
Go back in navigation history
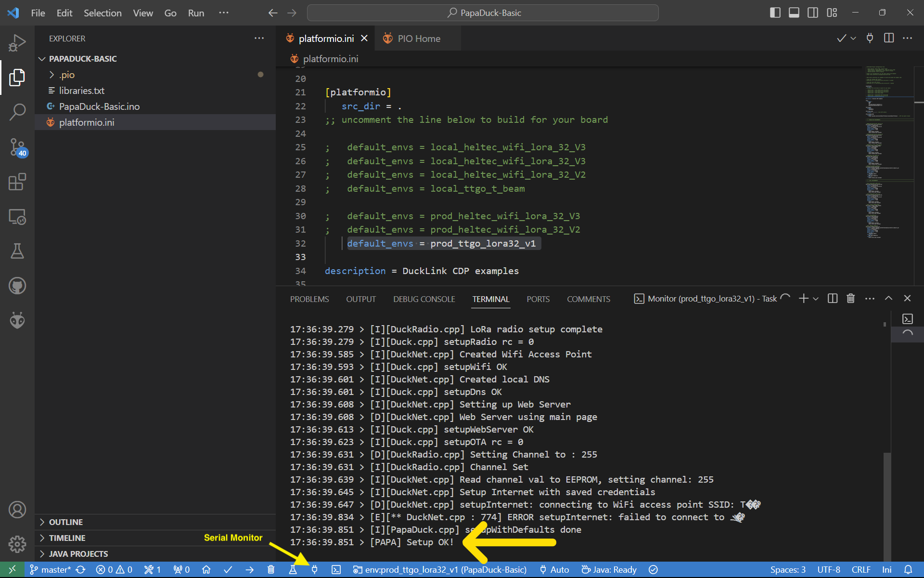coord(273,13)
